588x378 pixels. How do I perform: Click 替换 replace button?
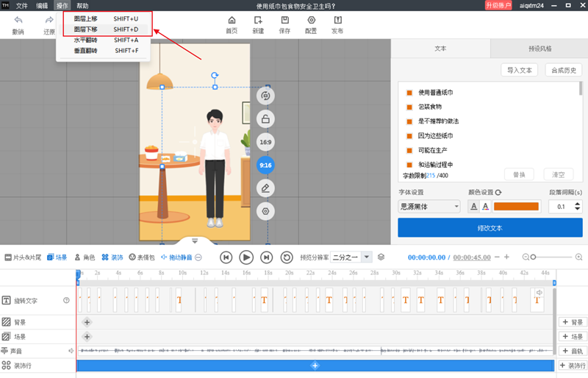pyautogui.click(x=519, y=174)
